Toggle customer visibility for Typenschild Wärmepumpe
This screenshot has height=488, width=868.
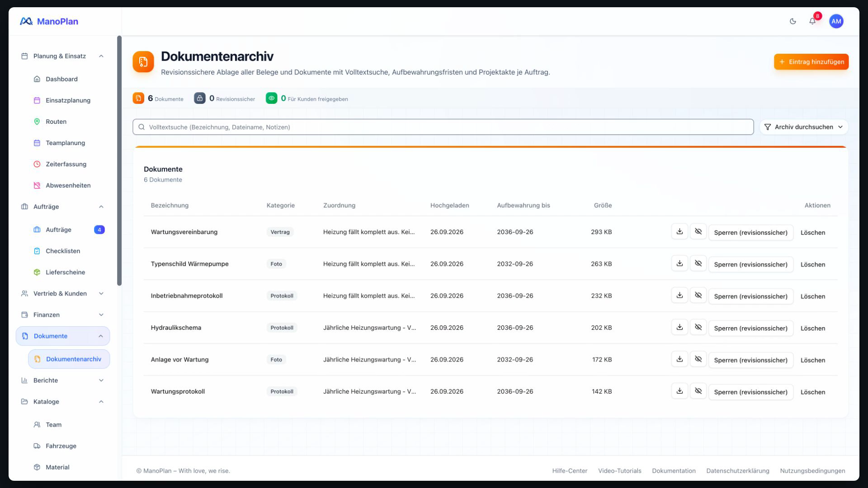[698, 263]
